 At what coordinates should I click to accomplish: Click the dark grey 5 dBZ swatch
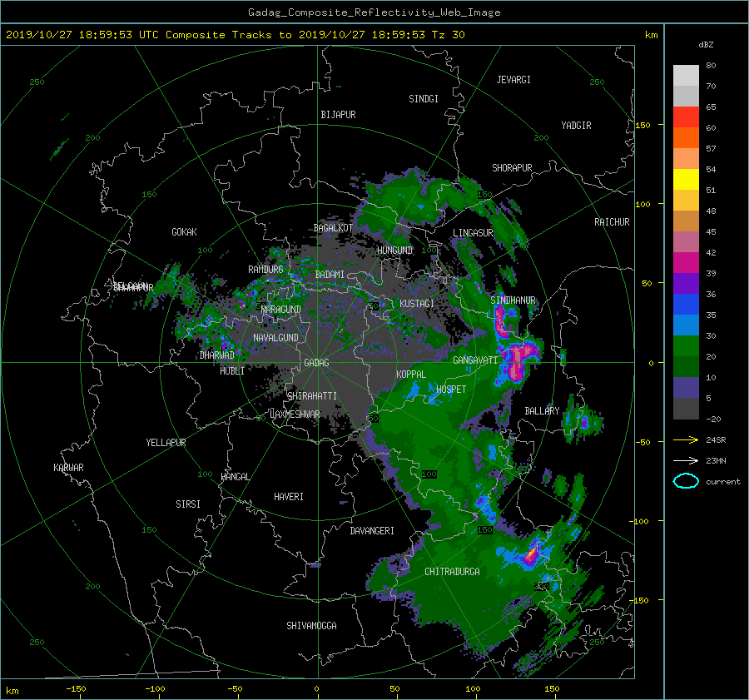tap(686, 408)
